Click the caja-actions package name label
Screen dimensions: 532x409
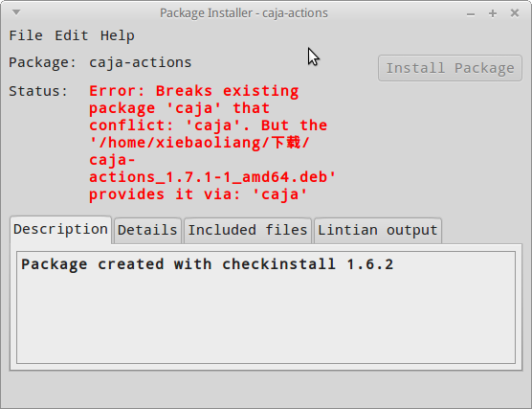(x=141, y=62)
